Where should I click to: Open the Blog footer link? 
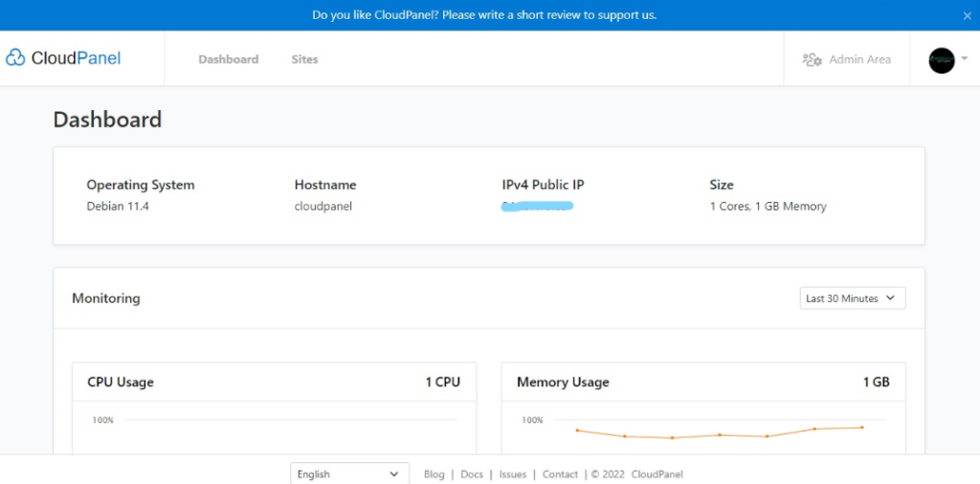(x=434, y=474)
